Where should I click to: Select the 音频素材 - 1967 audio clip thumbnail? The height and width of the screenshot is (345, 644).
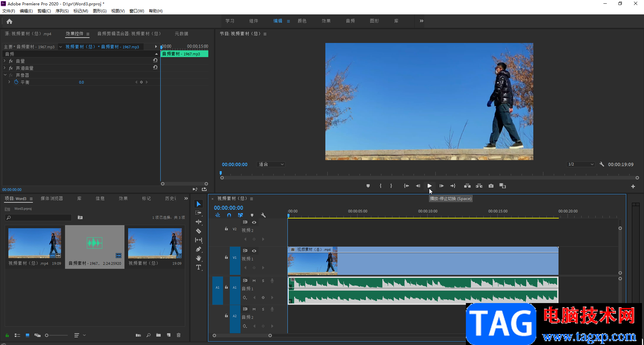click(x=95, y=243)
